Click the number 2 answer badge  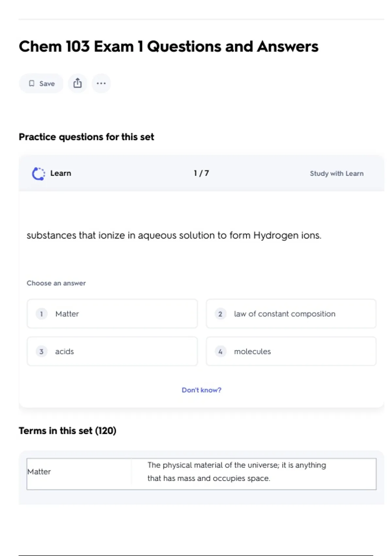[220, 314]
